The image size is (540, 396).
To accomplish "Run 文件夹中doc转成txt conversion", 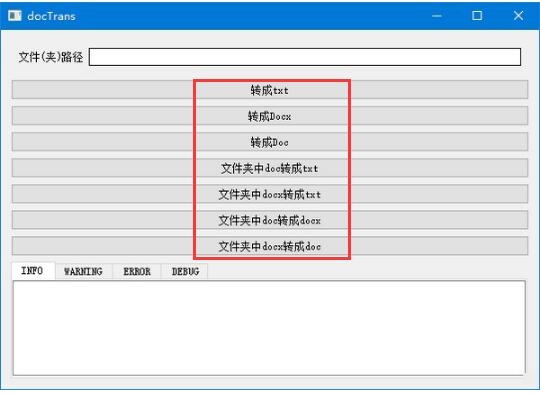I will [x=270, y=168].
